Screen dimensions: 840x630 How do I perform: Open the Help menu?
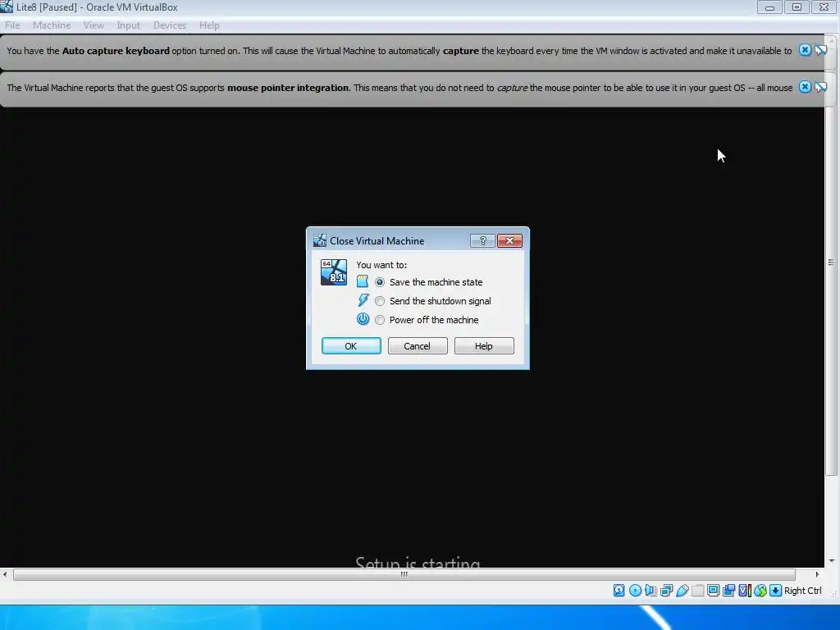tap(209, 25)
